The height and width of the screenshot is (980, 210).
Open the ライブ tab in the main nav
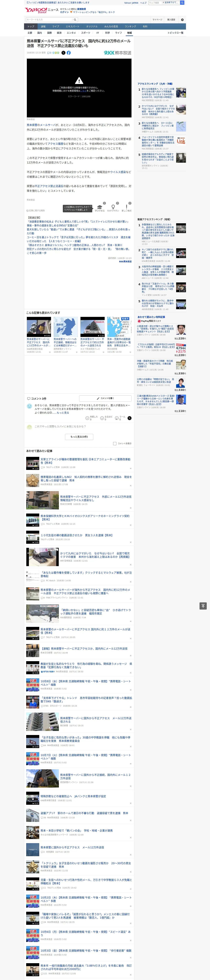click(56, 27)
